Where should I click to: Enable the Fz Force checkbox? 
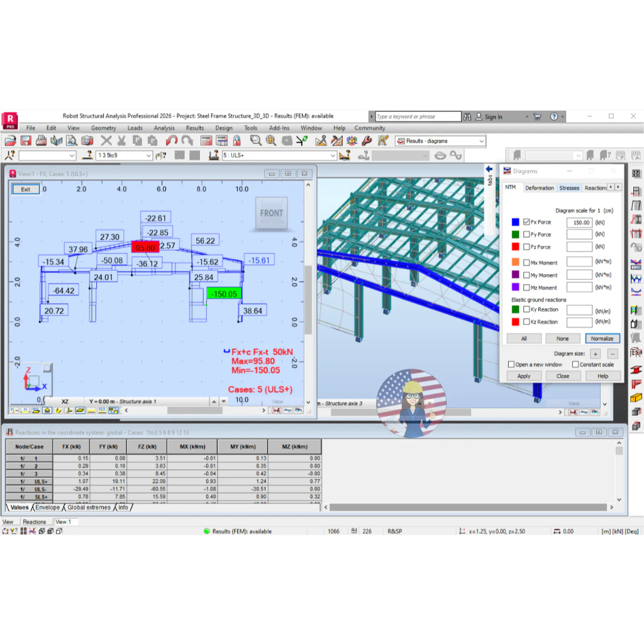pos(526,247)
